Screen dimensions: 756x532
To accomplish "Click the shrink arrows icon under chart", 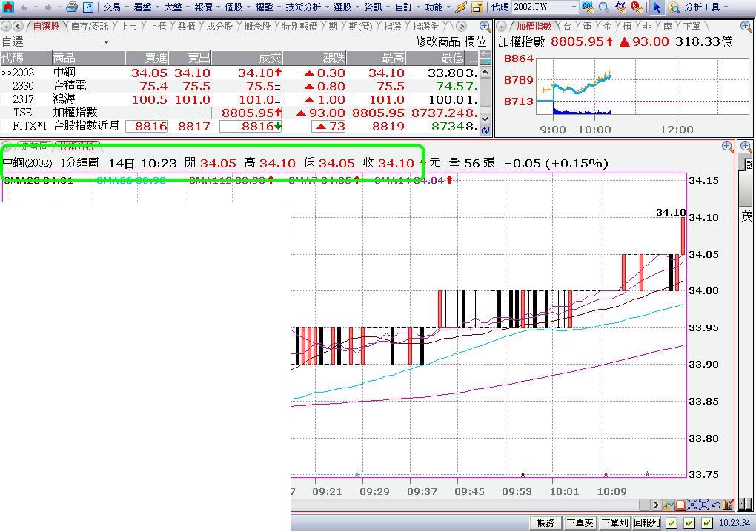I will [692, 505].
